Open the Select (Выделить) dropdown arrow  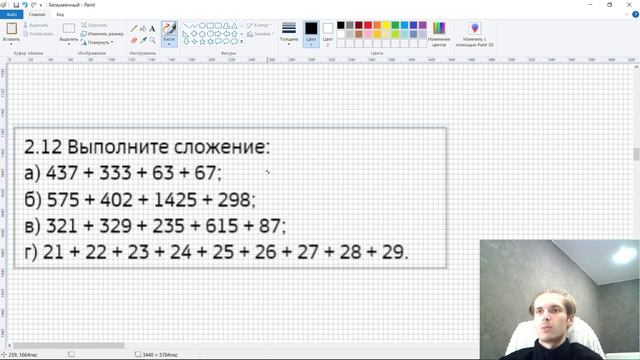tap(69, 44)
